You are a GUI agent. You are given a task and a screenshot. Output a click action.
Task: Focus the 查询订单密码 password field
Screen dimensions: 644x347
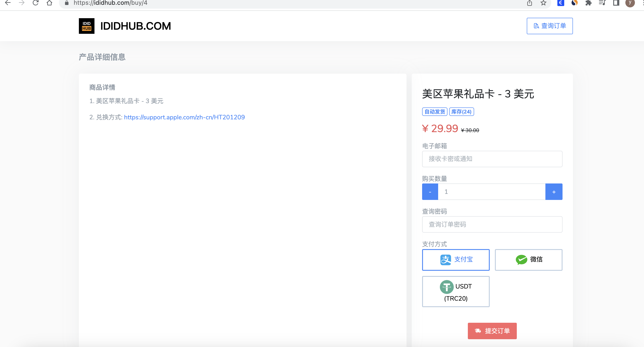(492, 224)
